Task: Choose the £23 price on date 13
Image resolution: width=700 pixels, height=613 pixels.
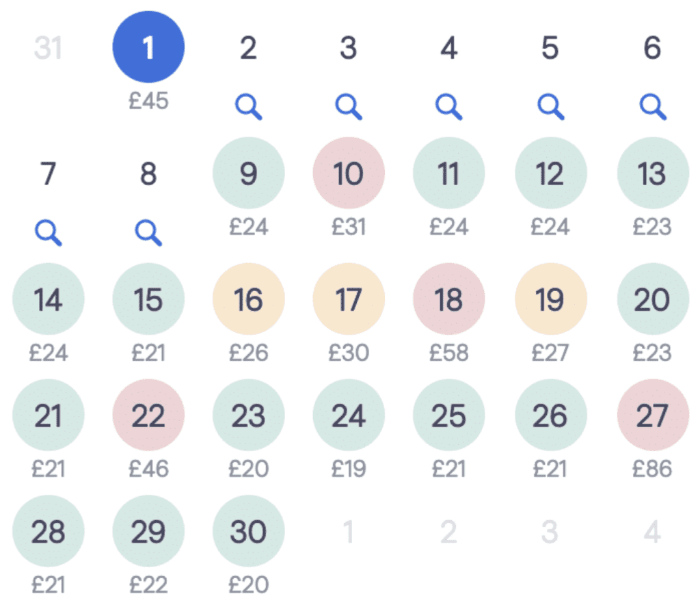Action: [x=650, y=173]
